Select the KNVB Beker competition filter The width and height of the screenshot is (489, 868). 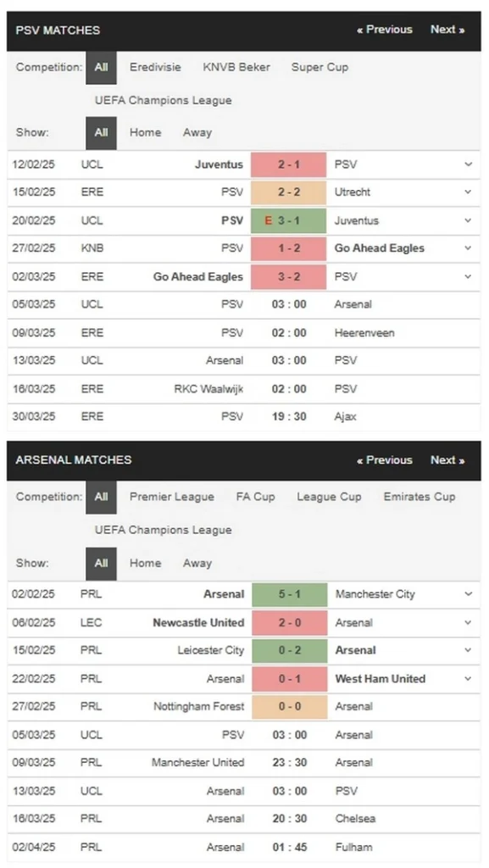point(236,67)
